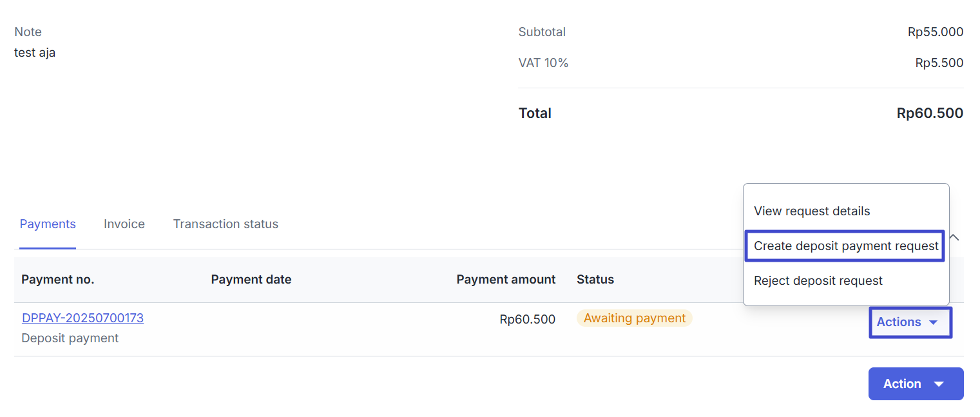Image resolution: width=980 pixels, height=417 pixels.
Task: Click the Status column header
Action: tap(595, 280)
